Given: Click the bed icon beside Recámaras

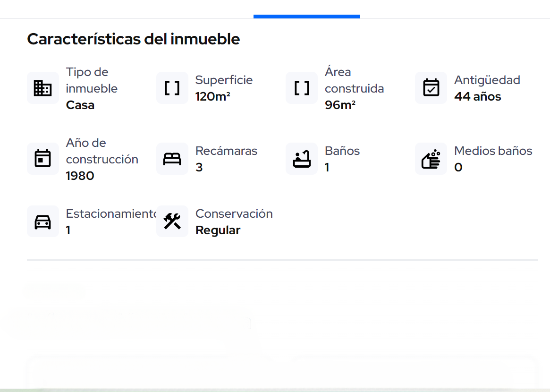Looking at the screenshot, I should (x=172, y=159).
